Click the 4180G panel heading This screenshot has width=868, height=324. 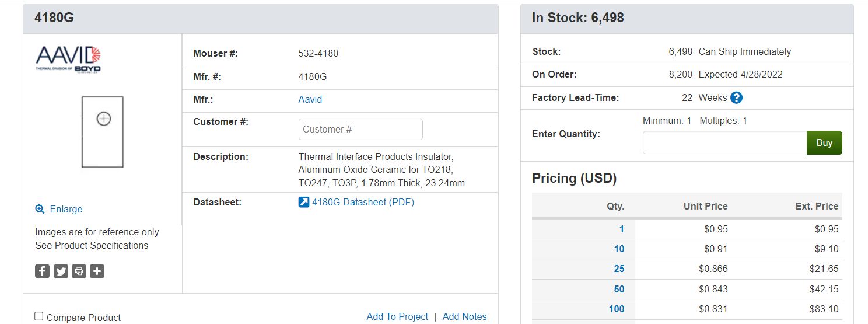pos(54,18)
